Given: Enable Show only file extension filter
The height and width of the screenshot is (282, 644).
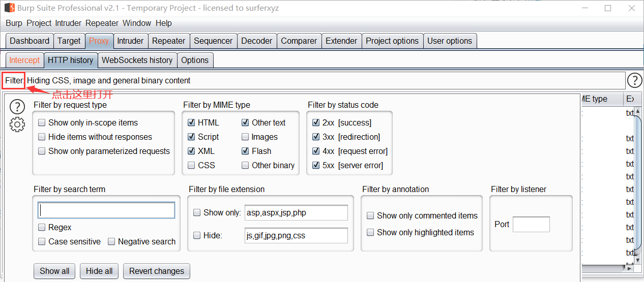Looking at the screenshot, I should coord(197,212).
